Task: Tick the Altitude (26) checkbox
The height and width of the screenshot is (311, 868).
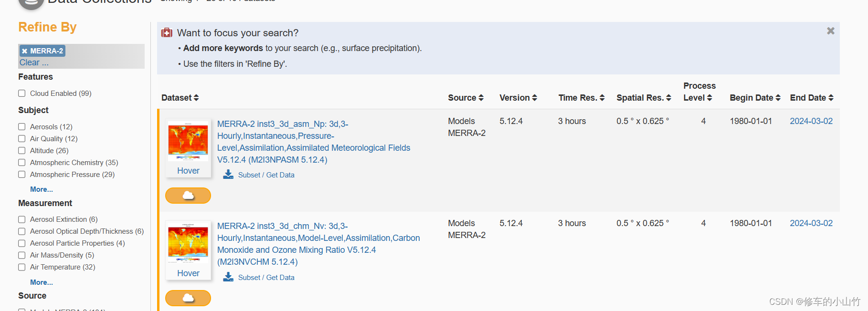Action: tap(21, 151)
